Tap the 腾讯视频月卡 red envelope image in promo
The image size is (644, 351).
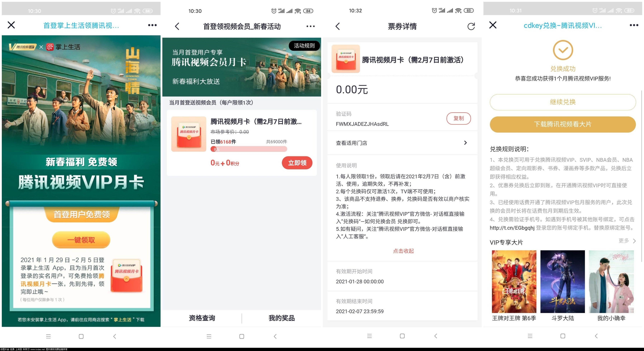click(x=127, y=276)
